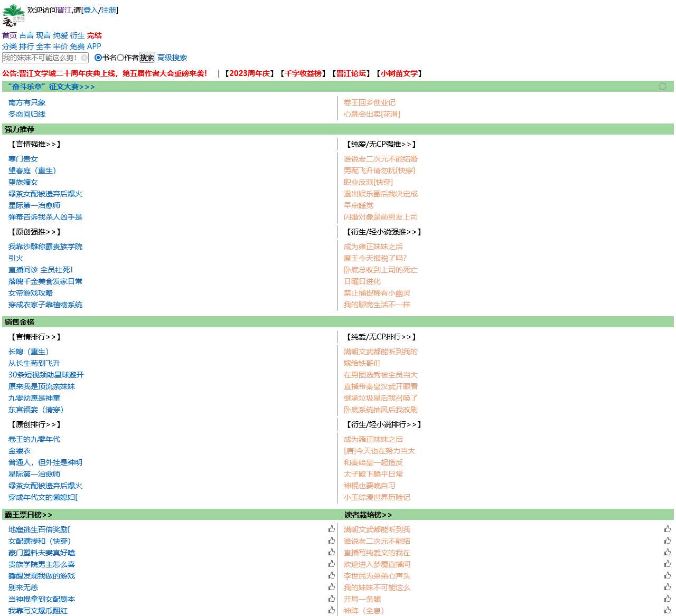Open the novel 南方有只象

click(x=27, y=102)
